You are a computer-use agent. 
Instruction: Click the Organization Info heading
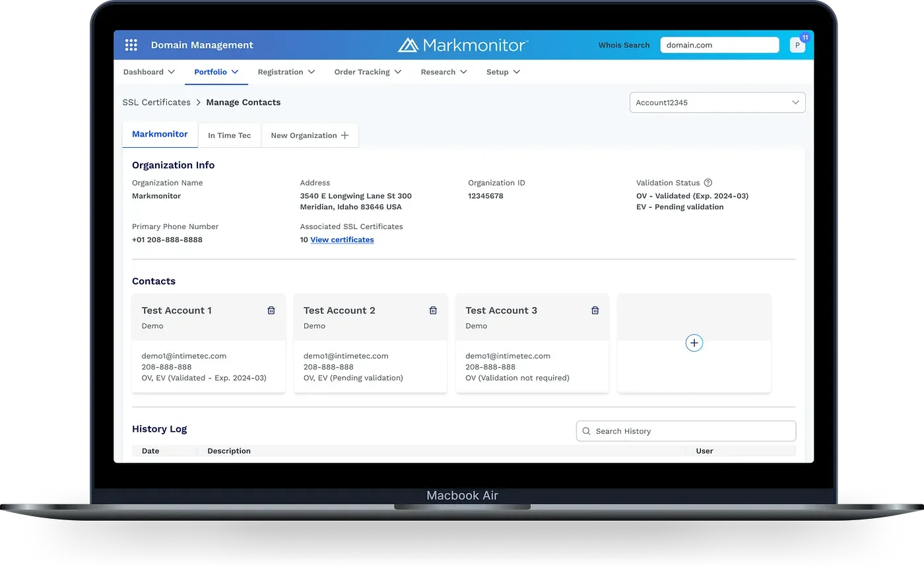[173, 165]
